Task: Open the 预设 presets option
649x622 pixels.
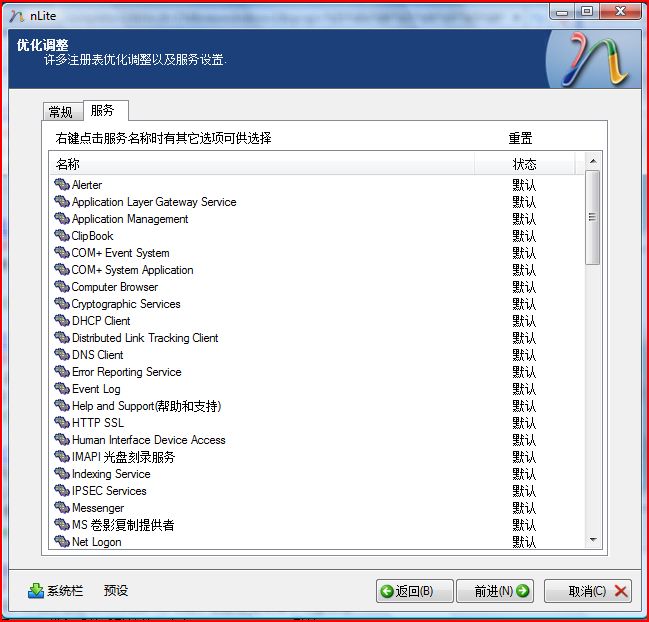Action: [x=116, y=590]
